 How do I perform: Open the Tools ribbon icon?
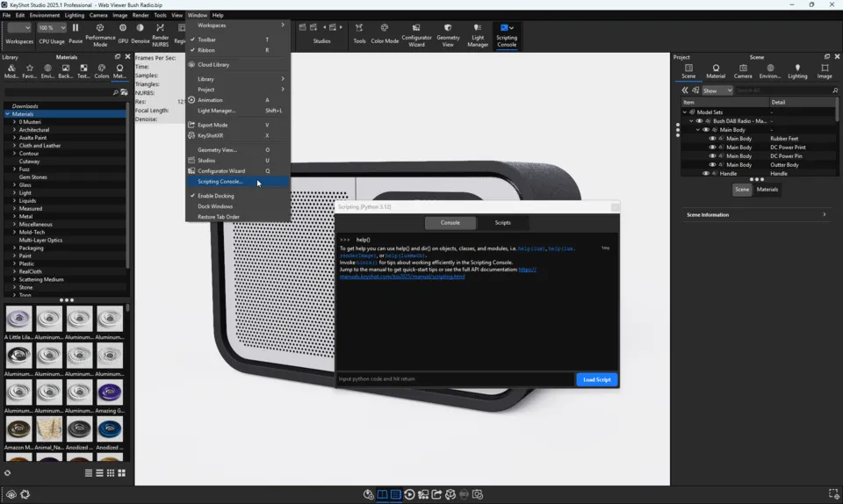359,33
